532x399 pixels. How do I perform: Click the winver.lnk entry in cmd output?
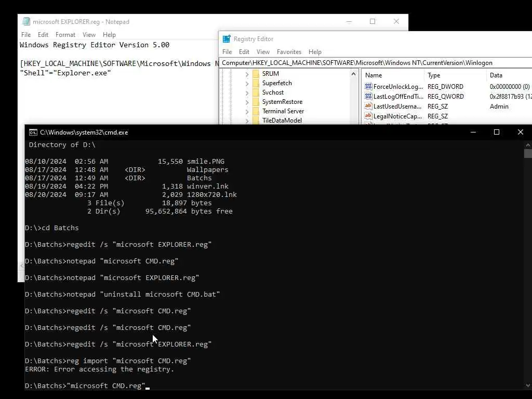208,187
